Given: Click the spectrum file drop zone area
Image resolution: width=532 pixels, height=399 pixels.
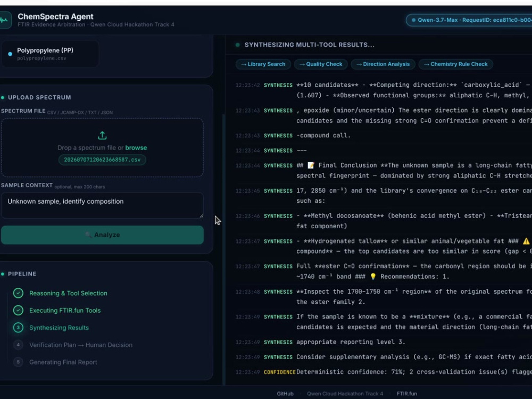Looking at the screenshot, I should (102, 147).
